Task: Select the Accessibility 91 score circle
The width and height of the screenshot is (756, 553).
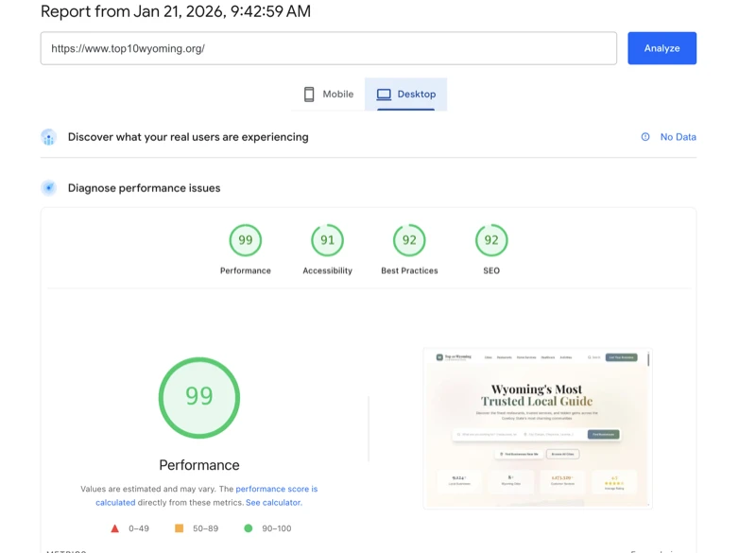Action: point(326,241)
